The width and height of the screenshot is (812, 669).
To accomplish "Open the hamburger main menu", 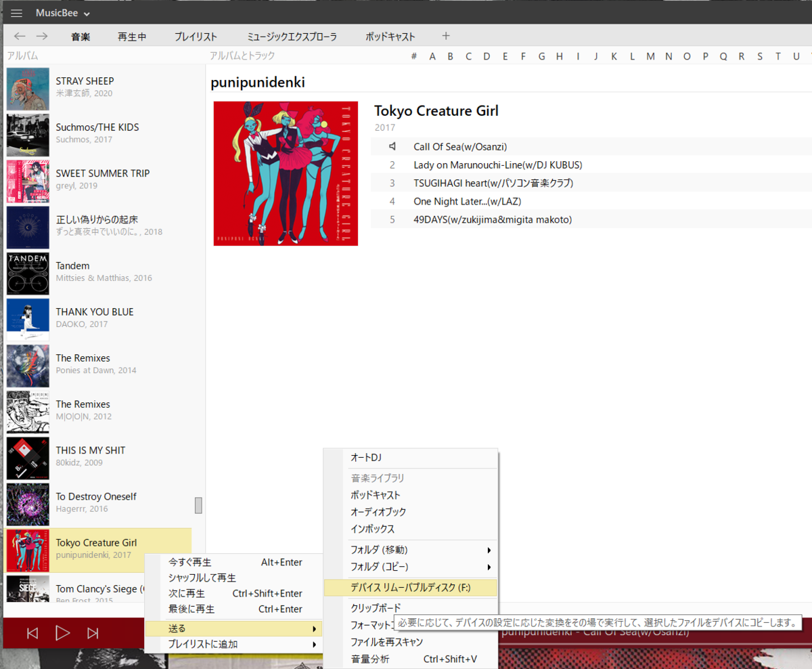I will [18, 13].
